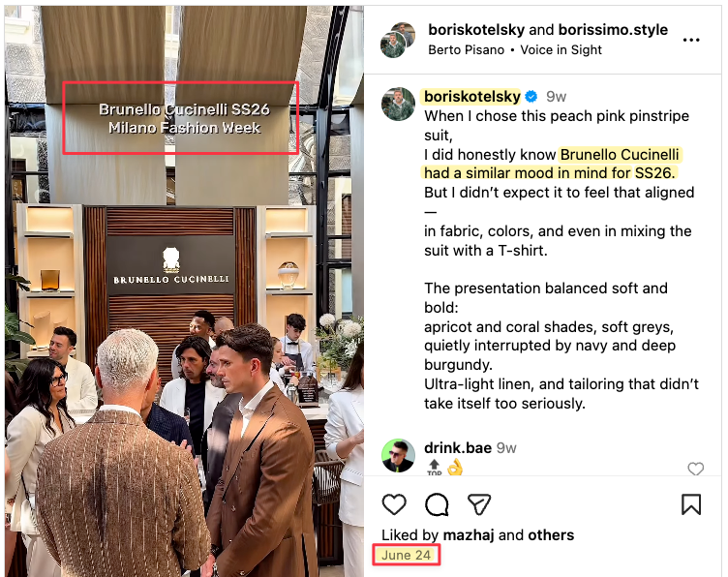Open the three-dot more options menu

tap(691, 41)
